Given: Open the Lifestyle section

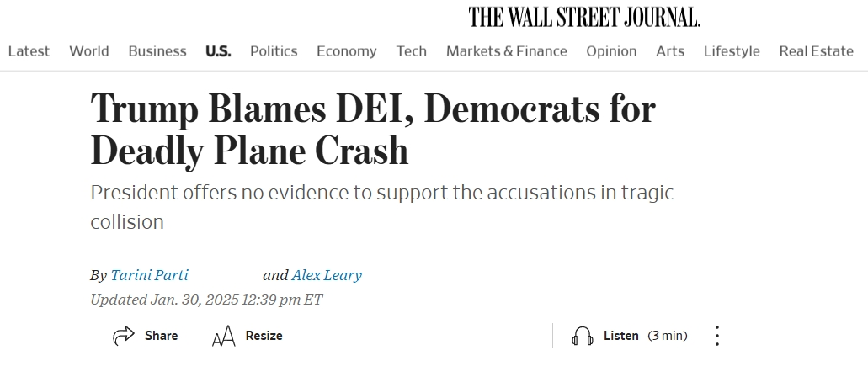Looking at the screenshot, I should (x=732, y=51).
